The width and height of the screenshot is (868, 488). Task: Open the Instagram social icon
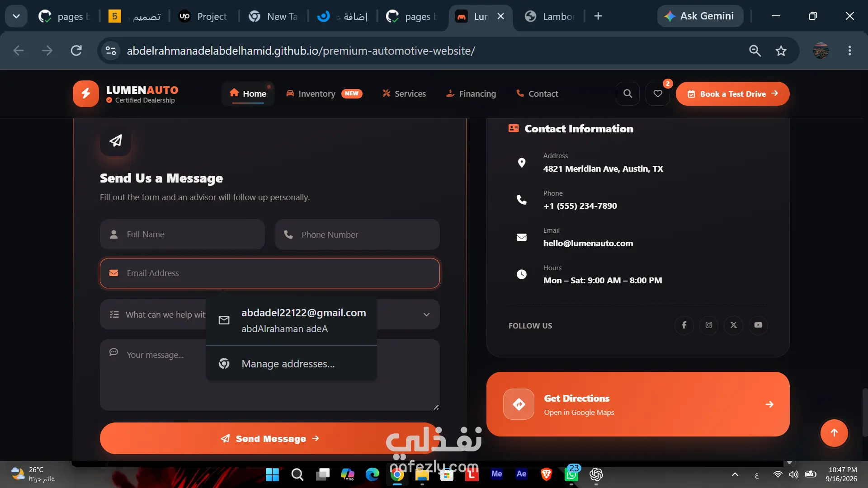coord(709,325)
